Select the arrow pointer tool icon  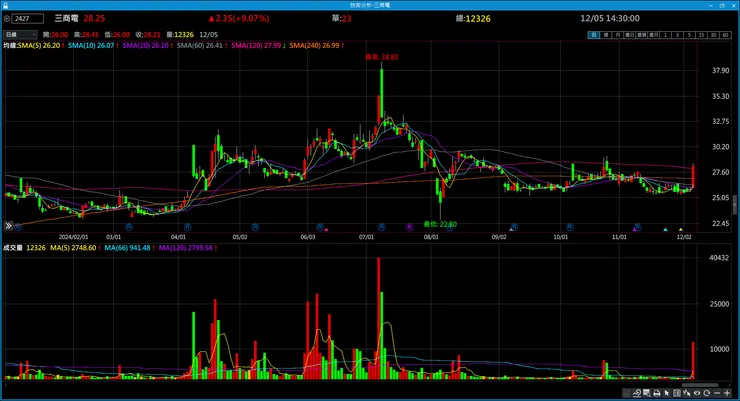click(x=667, y=393)
